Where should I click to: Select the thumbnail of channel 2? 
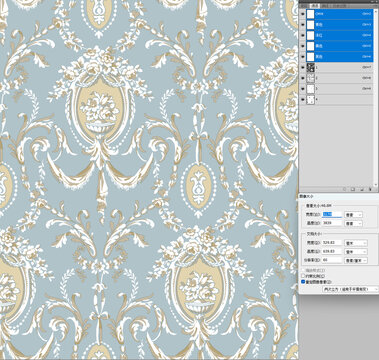(311, 78)
